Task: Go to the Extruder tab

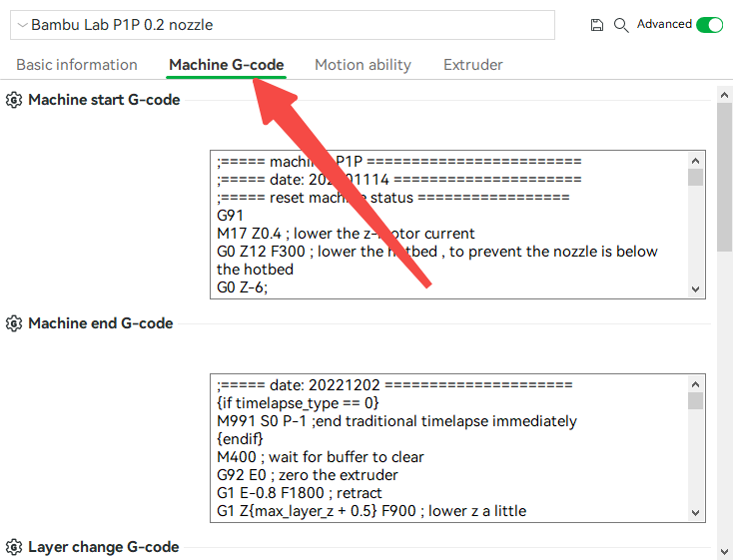Action: pyautogui.click(x=473, y=65)
